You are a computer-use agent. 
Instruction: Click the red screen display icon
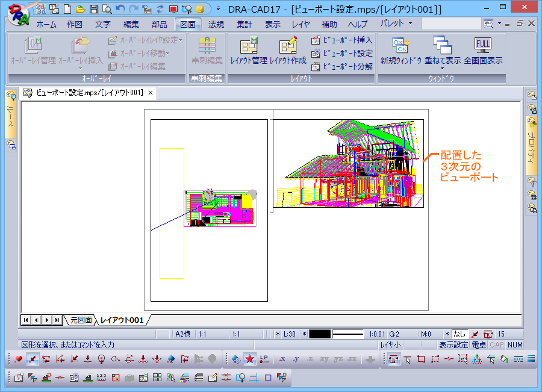pyautogui.click(x=173, y=9)
